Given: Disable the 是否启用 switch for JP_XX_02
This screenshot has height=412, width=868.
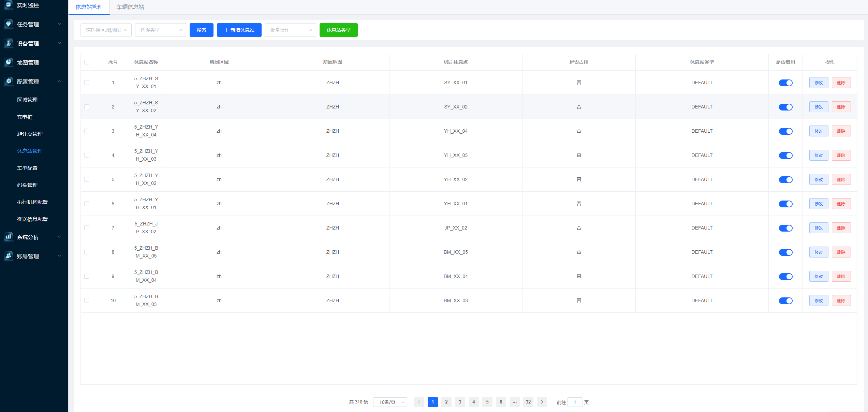Looking at the screenshot, I should pyautogui.click(x=785, y=228).
